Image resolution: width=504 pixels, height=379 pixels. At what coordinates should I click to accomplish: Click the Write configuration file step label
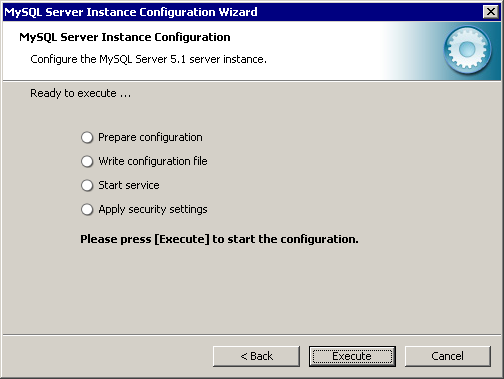point(153,161)
